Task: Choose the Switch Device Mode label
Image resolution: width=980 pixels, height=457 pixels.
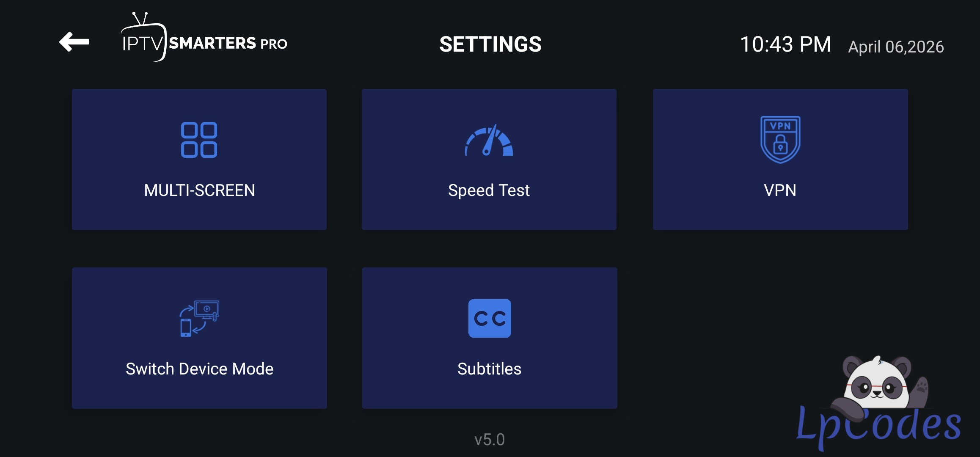Action: click(x=199, y=369)
